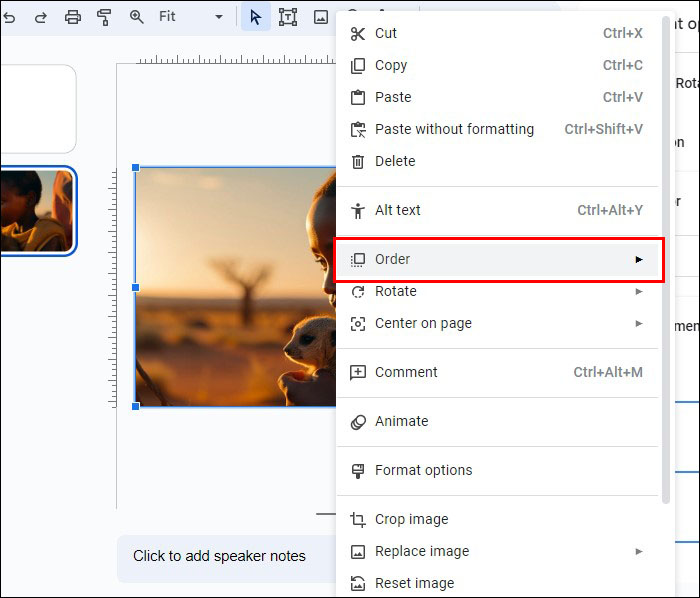Expand the Center on page submenu arrow
700x598 pixels.
639,324
